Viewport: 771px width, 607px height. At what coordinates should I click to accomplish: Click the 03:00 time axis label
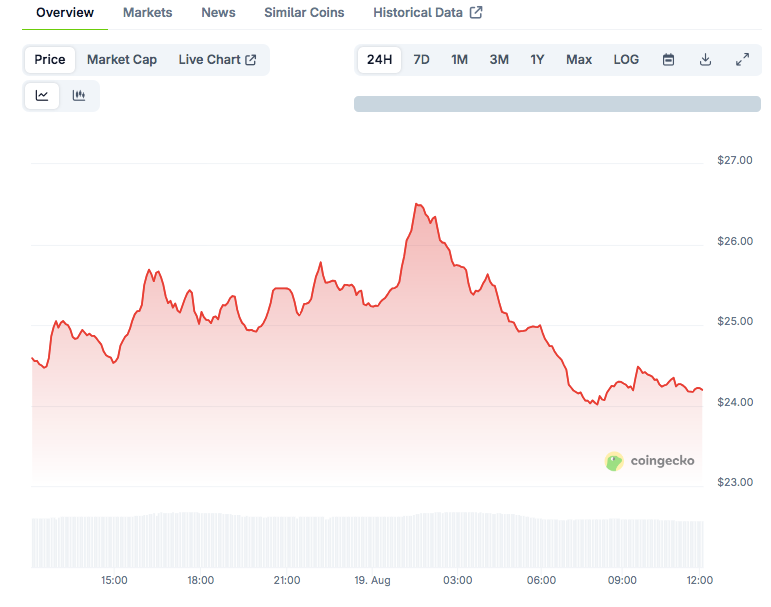(457, 580)
